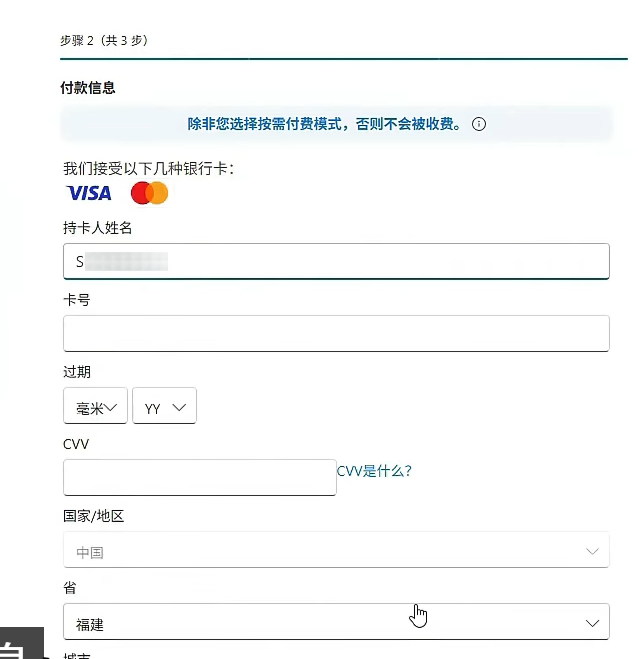This screenshot has height=659, width=638.
Task: Click the 过期 expiry label
Action: (77, 372)
